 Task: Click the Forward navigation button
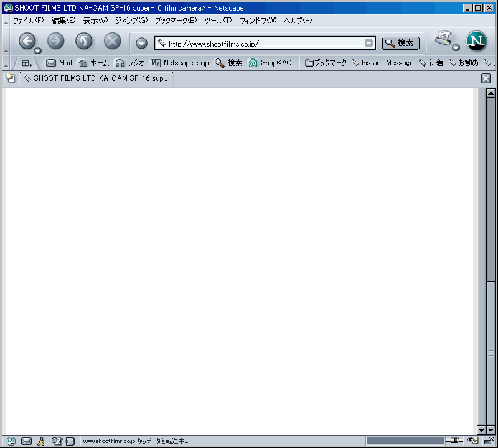click(55, 41)
